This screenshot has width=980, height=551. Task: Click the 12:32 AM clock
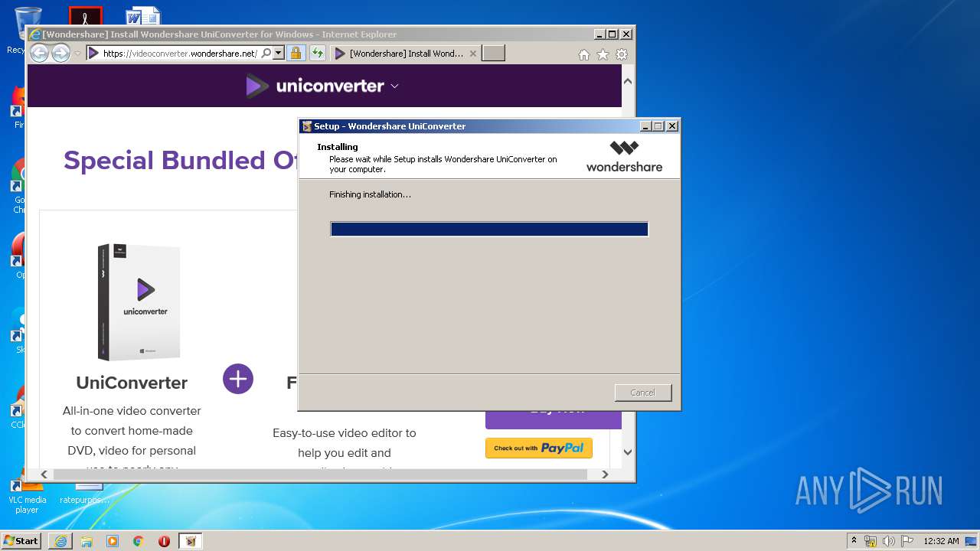point(941,541)
